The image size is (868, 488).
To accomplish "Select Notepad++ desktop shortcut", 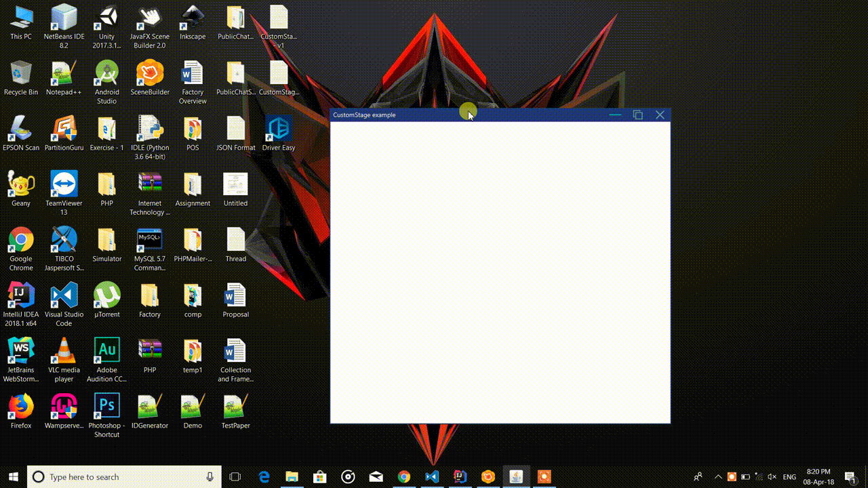I will [x=64, y=77].
